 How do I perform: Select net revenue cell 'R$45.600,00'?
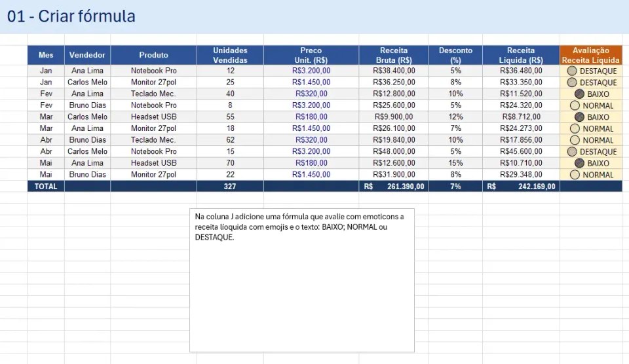click(x=521, y=151)
